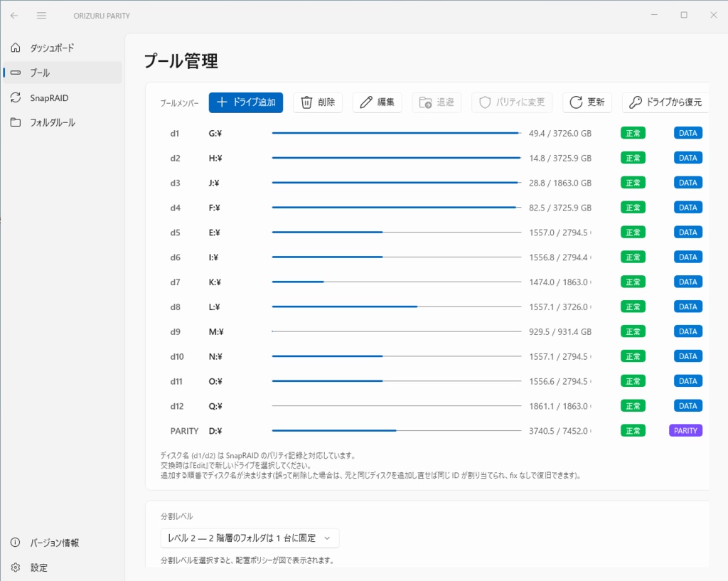Image resolution: width=728 pixels, height=581 pixels.
Task: Click usage bar of d1 drive
Action: pos(397,133)
